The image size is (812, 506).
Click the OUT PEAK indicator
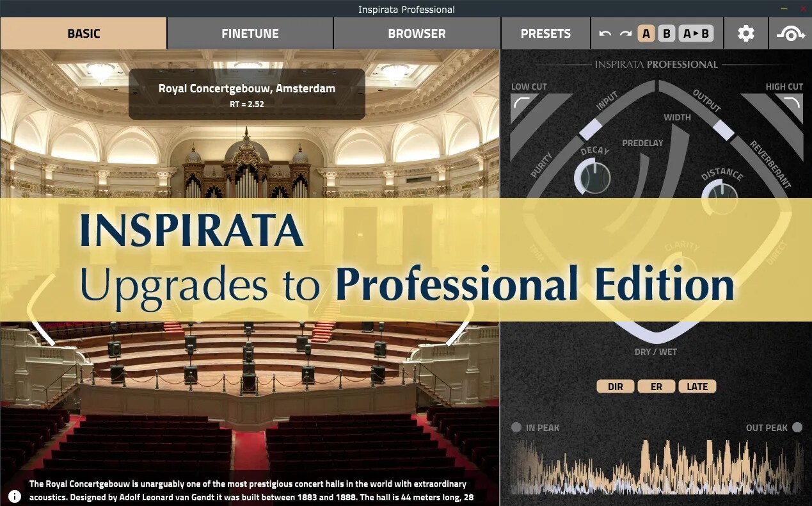797,427
